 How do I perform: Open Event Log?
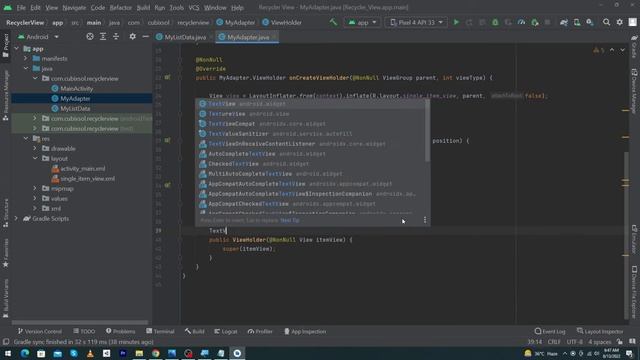click(x=550, y=331)
